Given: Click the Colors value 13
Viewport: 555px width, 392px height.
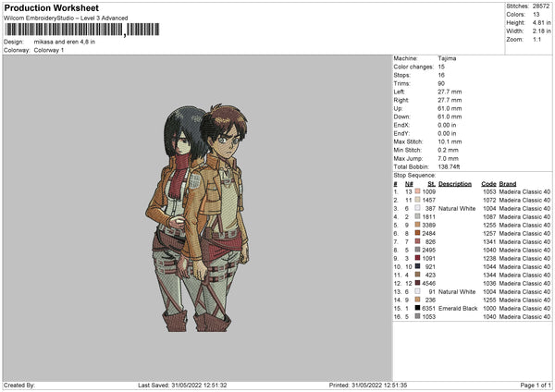Looking at the screenshot, I should pos(536,15).
